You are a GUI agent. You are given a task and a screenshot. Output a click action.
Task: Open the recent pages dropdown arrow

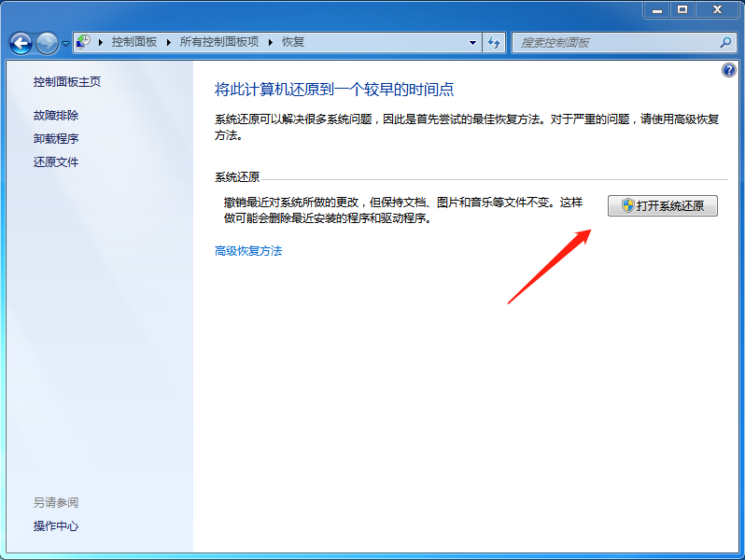point(65,44)
